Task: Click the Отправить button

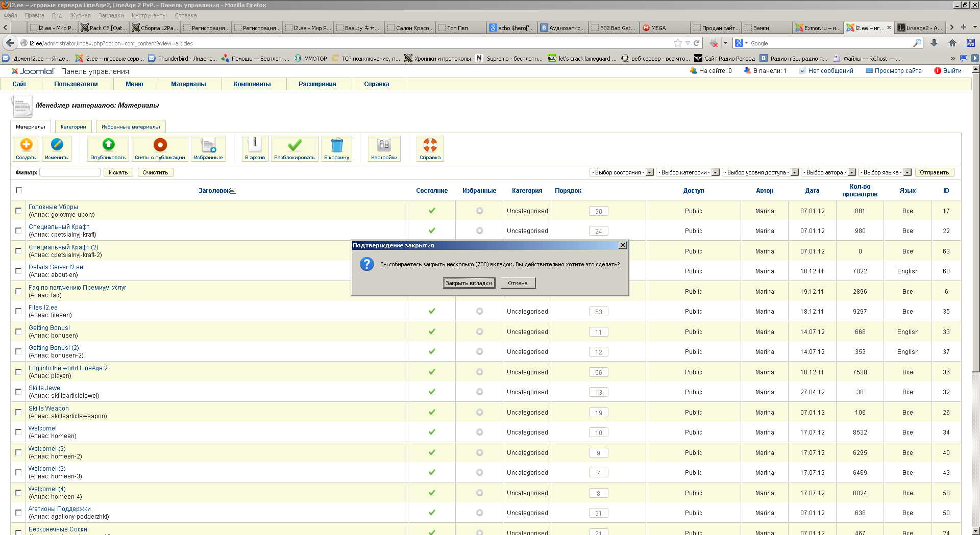Action: [934, 172]
